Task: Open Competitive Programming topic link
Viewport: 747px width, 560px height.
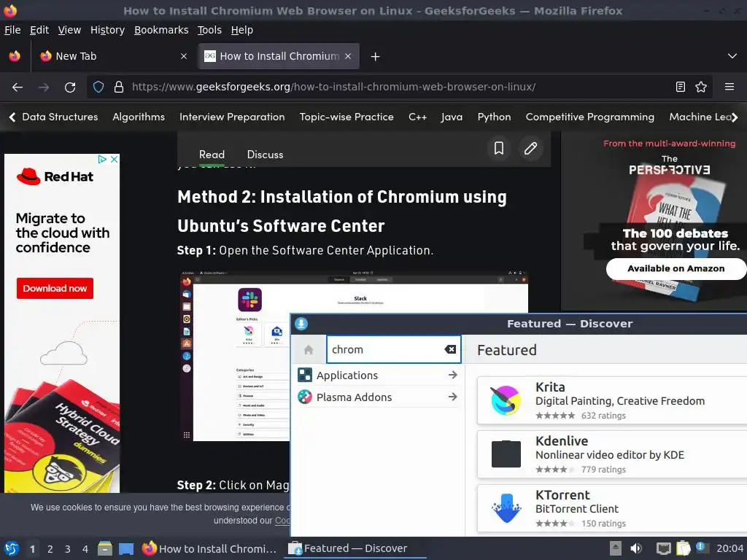Action: [589, 117]
